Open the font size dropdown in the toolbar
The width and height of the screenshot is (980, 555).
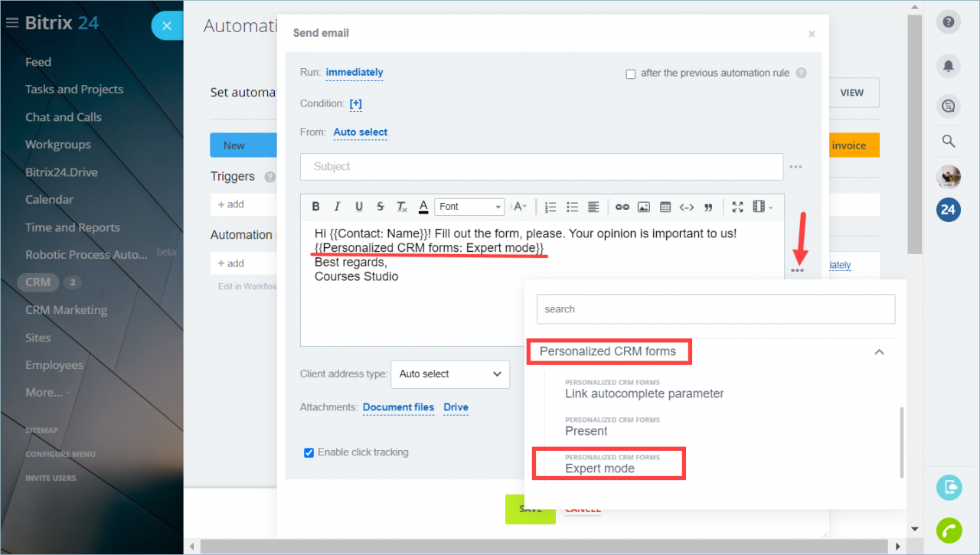tap(520, 207)
